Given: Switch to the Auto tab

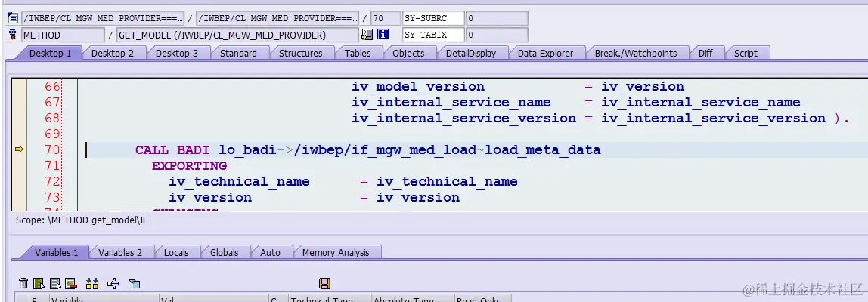Looking at the screenshot, I should coord(270,252).
